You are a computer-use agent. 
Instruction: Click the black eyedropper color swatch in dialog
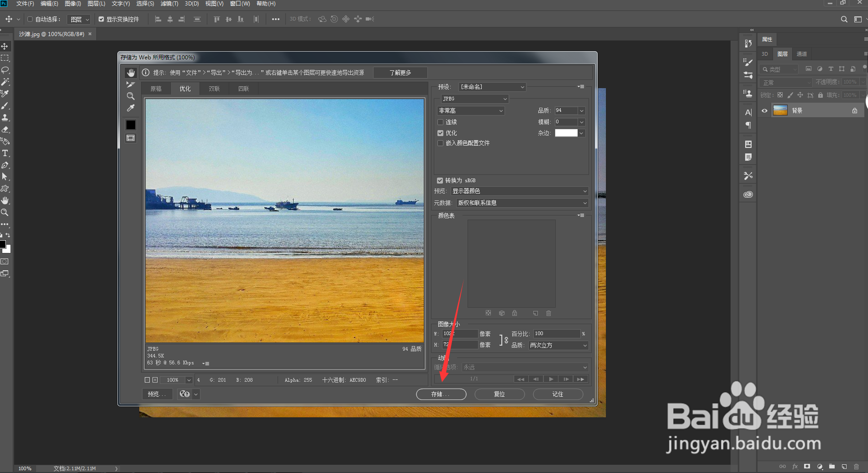[x=131, y=125]
